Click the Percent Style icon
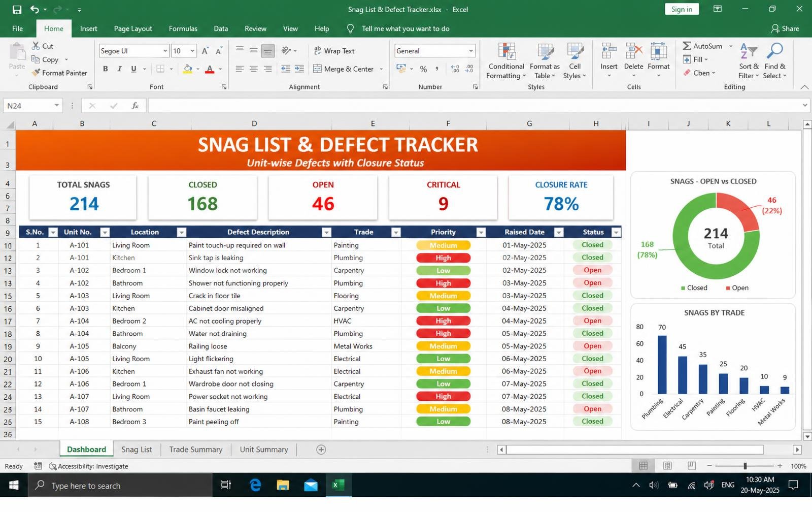812x512 pixels. tap(423, 69)
